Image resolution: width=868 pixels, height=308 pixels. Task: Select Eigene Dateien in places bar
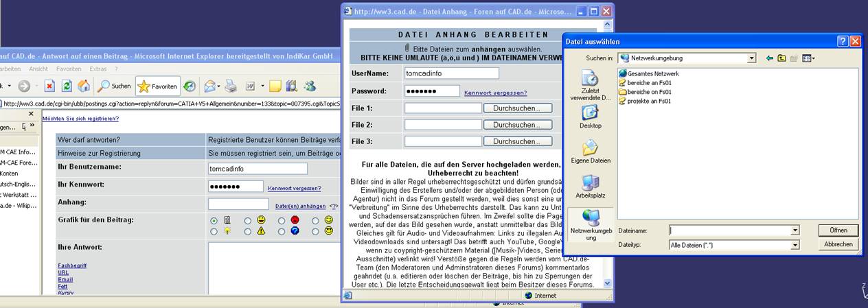(x=591, y=152)
